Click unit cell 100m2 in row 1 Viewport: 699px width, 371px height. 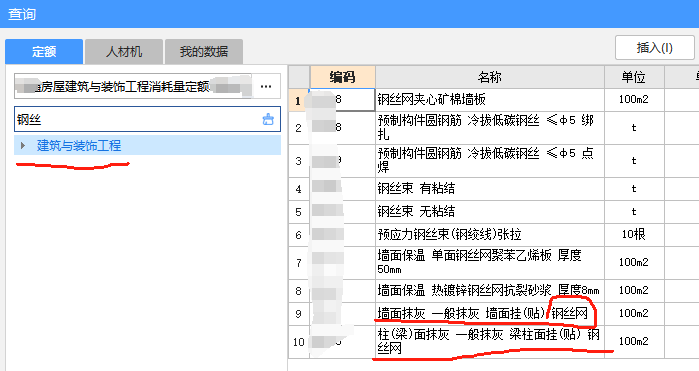634,99
